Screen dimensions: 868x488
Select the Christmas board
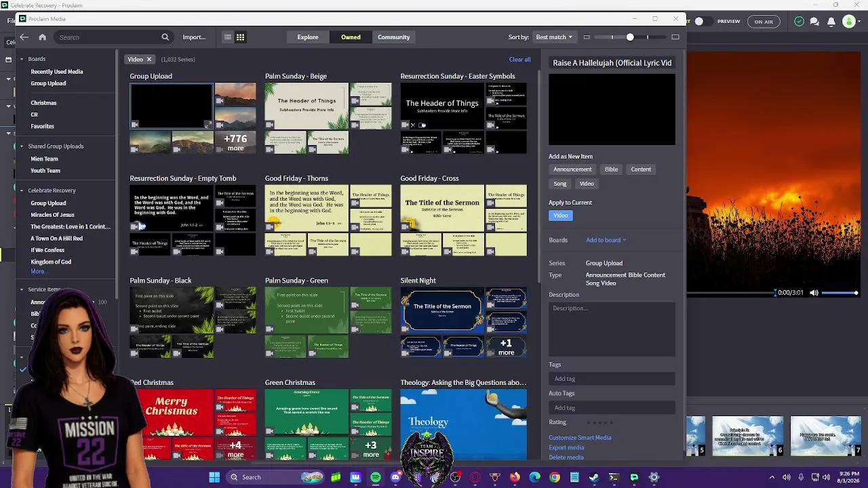tap(43, 103)
